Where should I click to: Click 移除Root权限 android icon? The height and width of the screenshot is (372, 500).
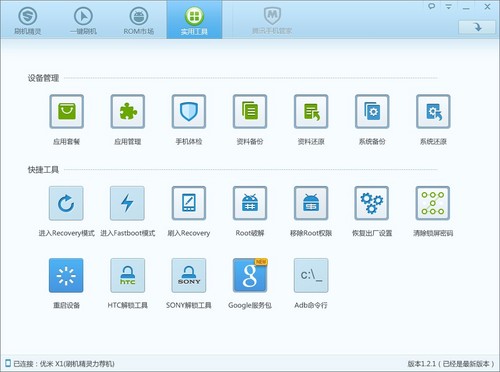pyautogui.click(x=311, y=203)
